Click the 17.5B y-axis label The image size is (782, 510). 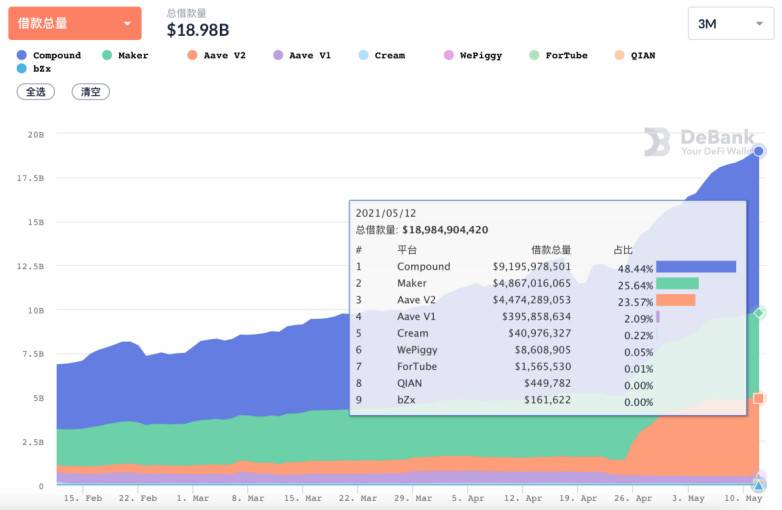click(x=30, y=178)
